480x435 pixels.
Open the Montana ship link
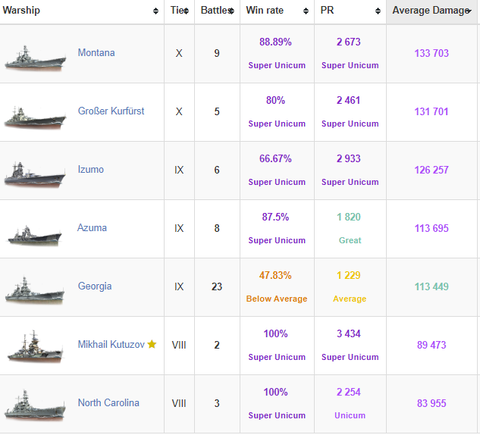pyautogui.click(x=96, y=53)
